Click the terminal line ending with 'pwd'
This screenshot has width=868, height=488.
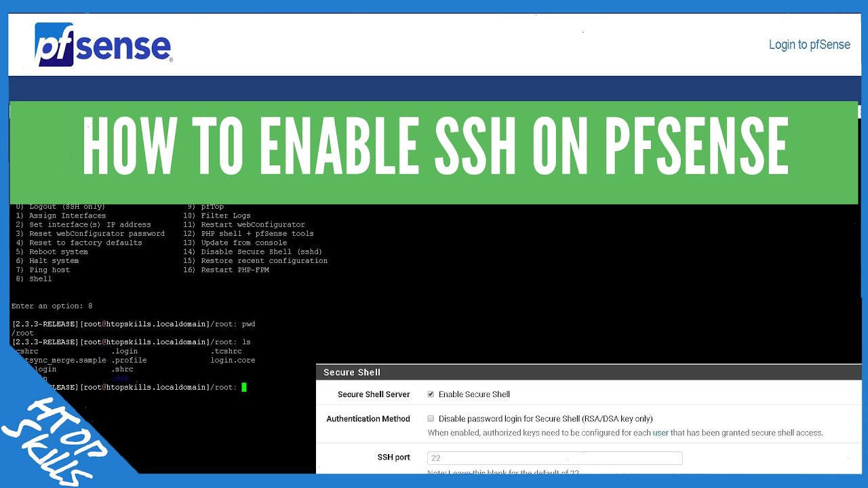pyautogui.click(x=134, y=324)
